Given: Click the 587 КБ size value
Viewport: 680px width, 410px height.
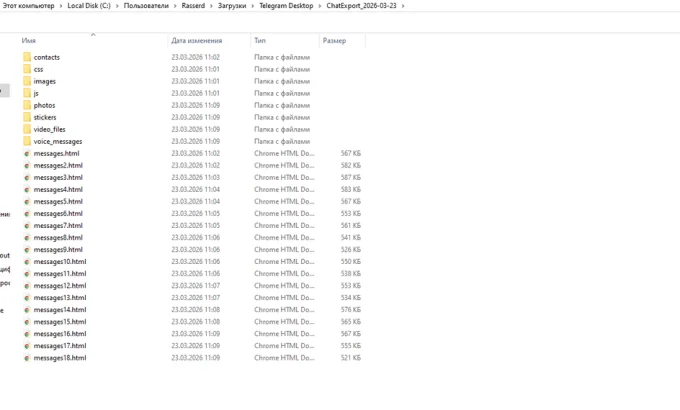Looking at the screenshot, I should [350, 177].
